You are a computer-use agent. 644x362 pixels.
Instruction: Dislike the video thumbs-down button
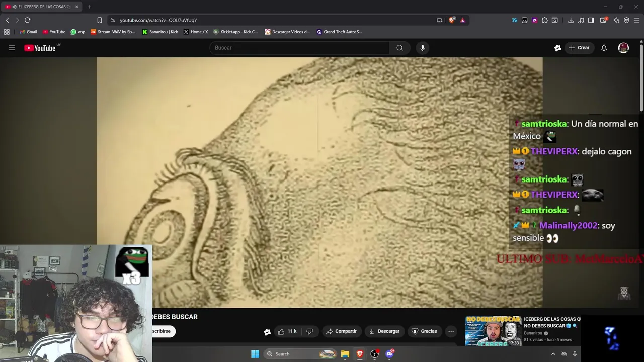coord(309,331)
